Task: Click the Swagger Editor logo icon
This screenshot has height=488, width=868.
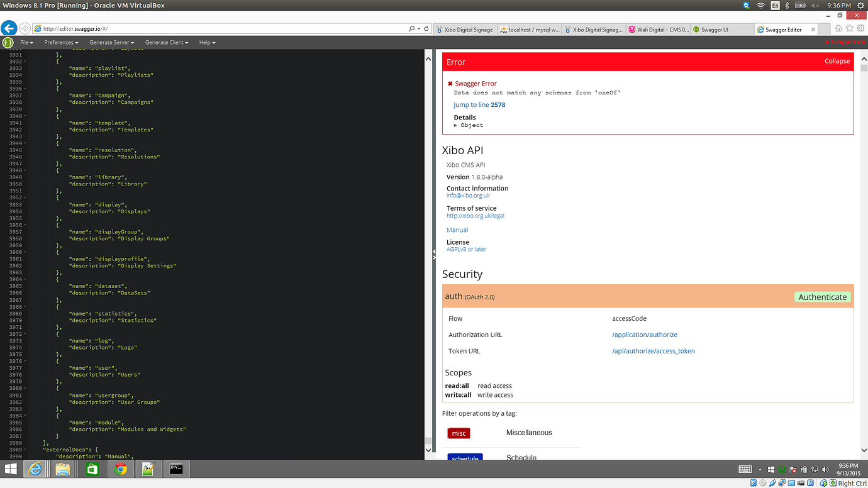Action: 7,42
